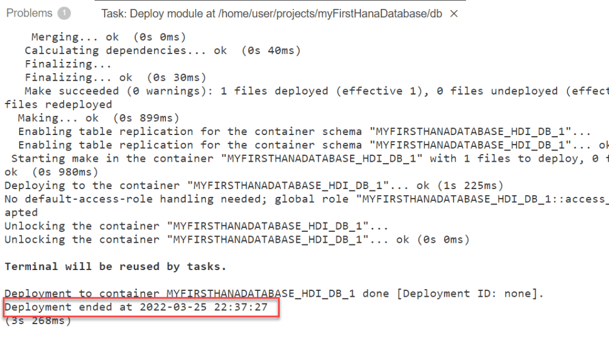Image resolution: width=609 pixels, height=364 pixels.
Task: Click the Problems count badge showing 1
Action: click(64, 13)
